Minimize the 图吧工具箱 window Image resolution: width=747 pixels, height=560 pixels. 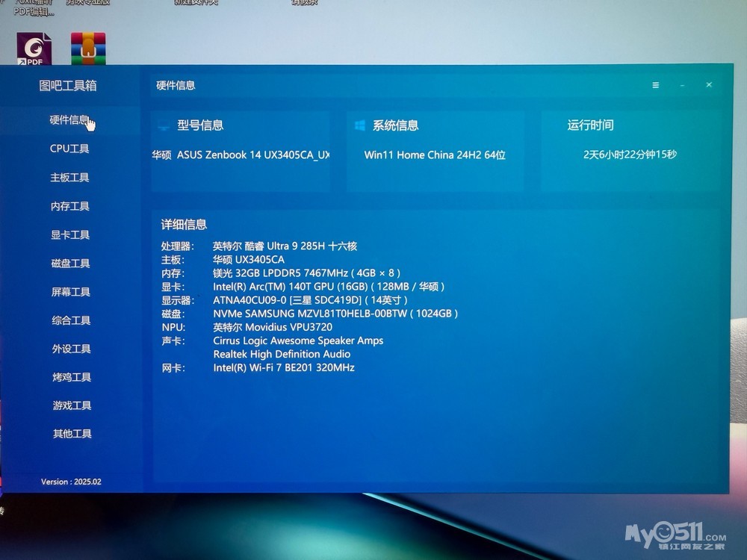pyautogui.click(x=682, y=85)
